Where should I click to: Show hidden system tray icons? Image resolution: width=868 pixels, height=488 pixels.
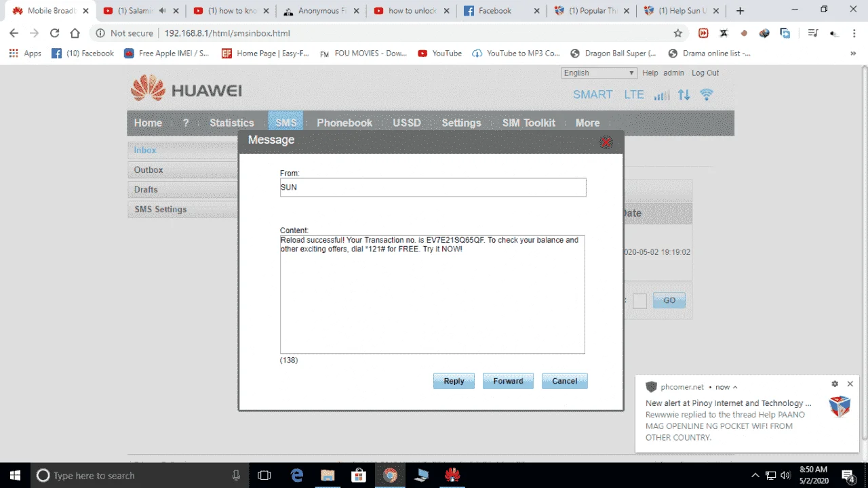[x=755, y=475]
